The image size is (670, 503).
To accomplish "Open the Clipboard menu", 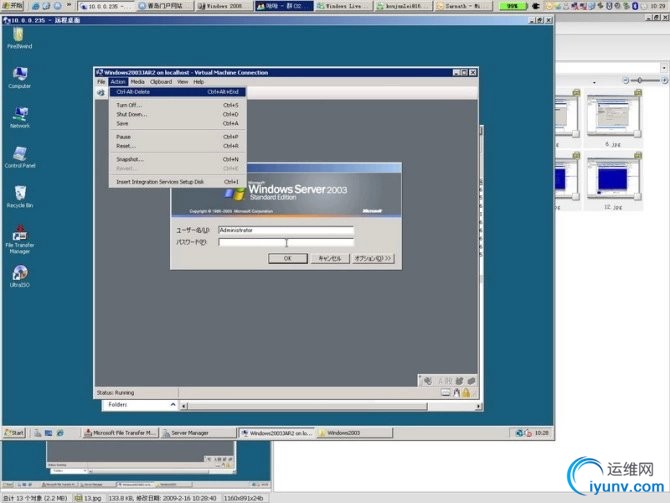I will [x=161, y=82].
